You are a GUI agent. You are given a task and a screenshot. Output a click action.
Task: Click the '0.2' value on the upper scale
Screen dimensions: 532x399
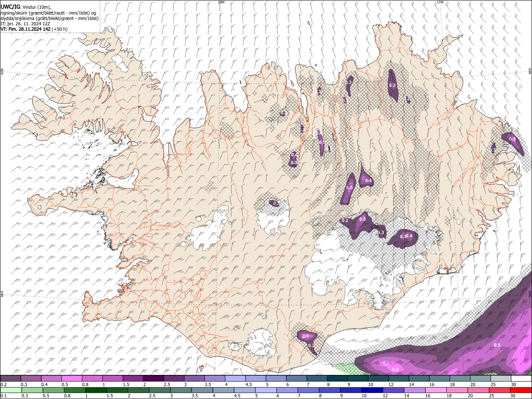coord(3,384)
